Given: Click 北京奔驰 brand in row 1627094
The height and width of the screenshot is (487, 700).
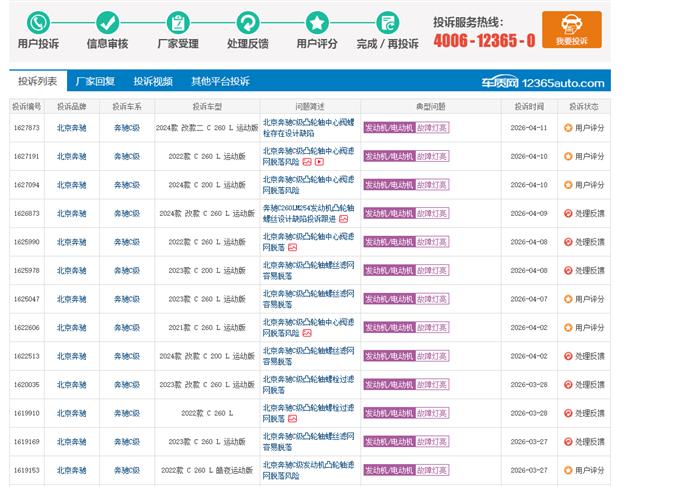Looking at the screenshot, I should (71, 185).
